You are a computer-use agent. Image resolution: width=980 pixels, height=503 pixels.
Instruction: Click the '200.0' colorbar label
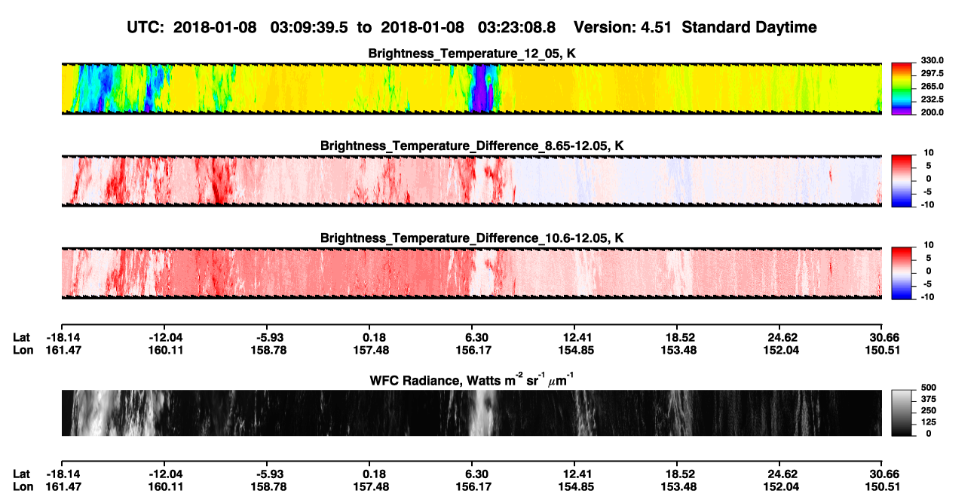(932, 112)
